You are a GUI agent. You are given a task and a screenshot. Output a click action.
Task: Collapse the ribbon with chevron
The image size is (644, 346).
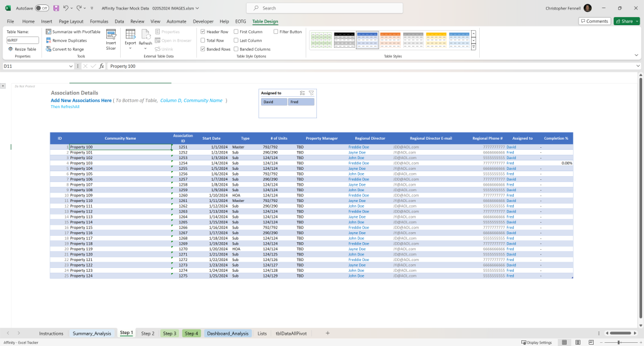(636, 55)
